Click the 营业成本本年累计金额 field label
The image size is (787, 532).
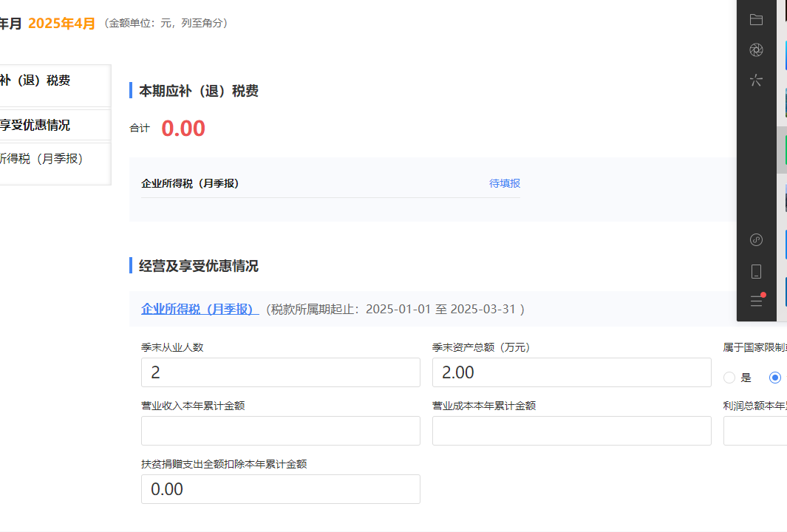click(x=484, y=406)
